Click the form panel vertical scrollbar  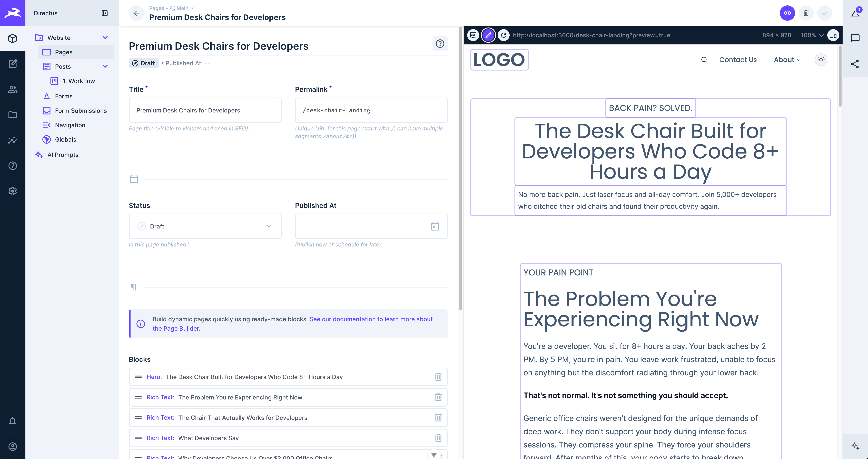pos(460,169)
